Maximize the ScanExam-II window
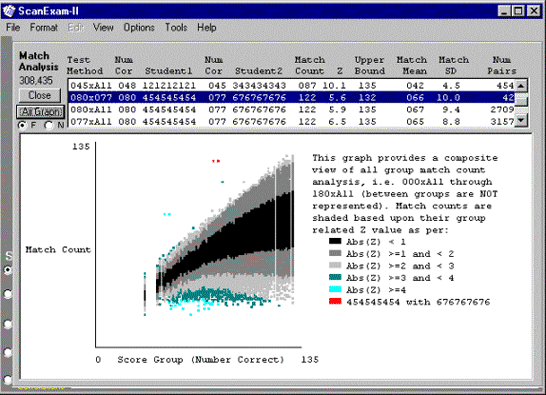Screen dimensions: 546x395 (518, 11)
